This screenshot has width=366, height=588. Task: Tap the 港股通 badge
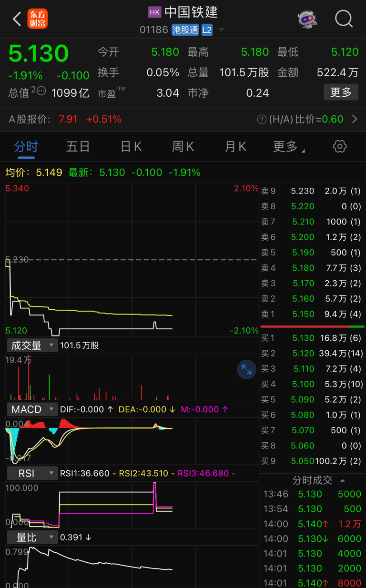pyautogui.click(x=185, y=30)
